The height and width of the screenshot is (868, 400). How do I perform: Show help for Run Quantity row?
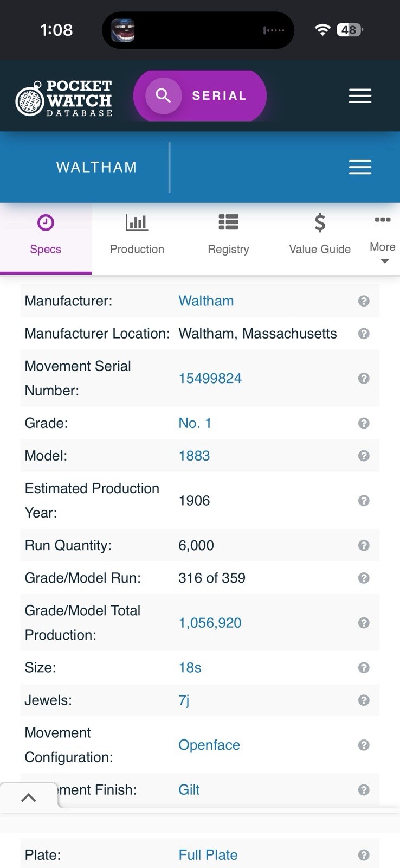[x=364, y=545]
